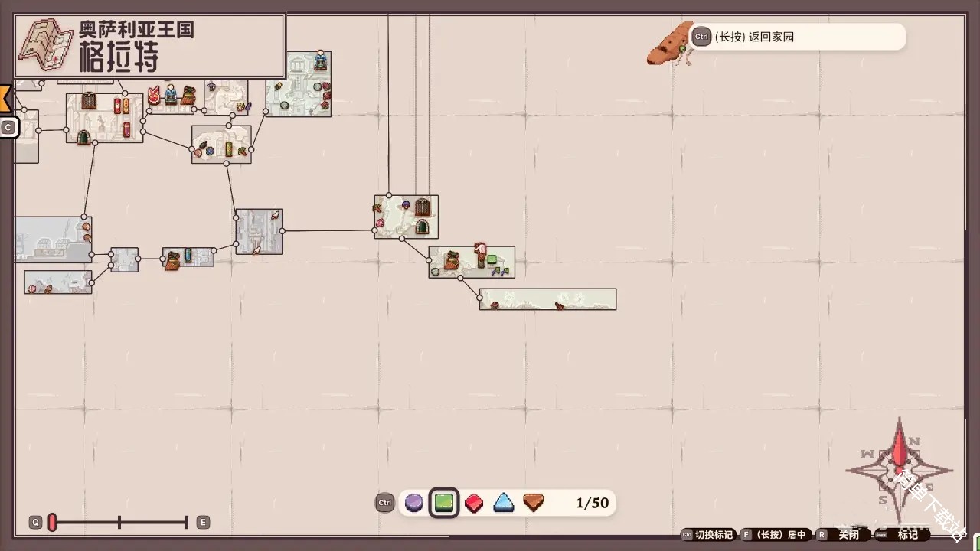
Task: Select the green square map marker
Action: coord(444,503)
